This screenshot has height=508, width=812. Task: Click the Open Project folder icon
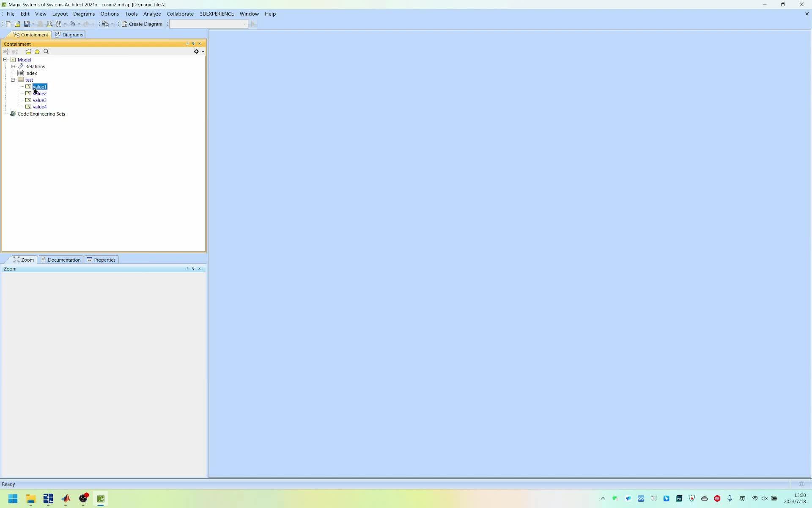17,24
